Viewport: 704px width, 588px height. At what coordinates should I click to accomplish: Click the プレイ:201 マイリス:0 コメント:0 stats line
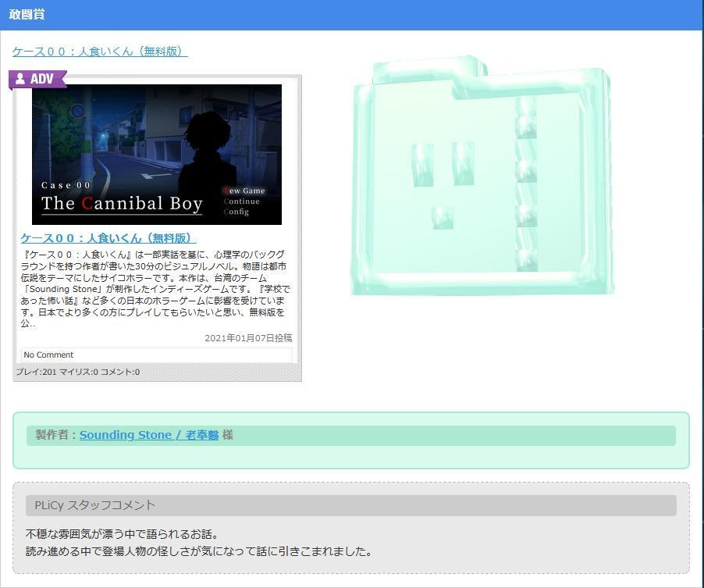pyautogui.click(x=78, y=372)
